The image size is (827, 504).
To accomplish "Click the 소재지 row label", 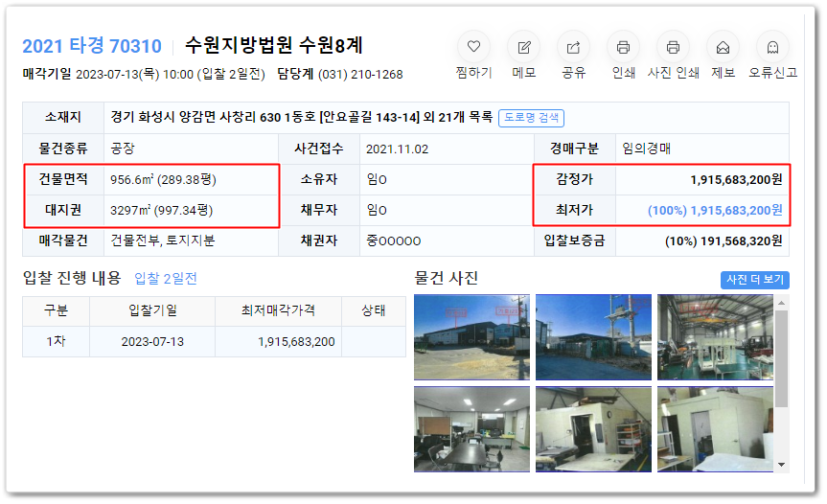I will (x=62, y=117).
